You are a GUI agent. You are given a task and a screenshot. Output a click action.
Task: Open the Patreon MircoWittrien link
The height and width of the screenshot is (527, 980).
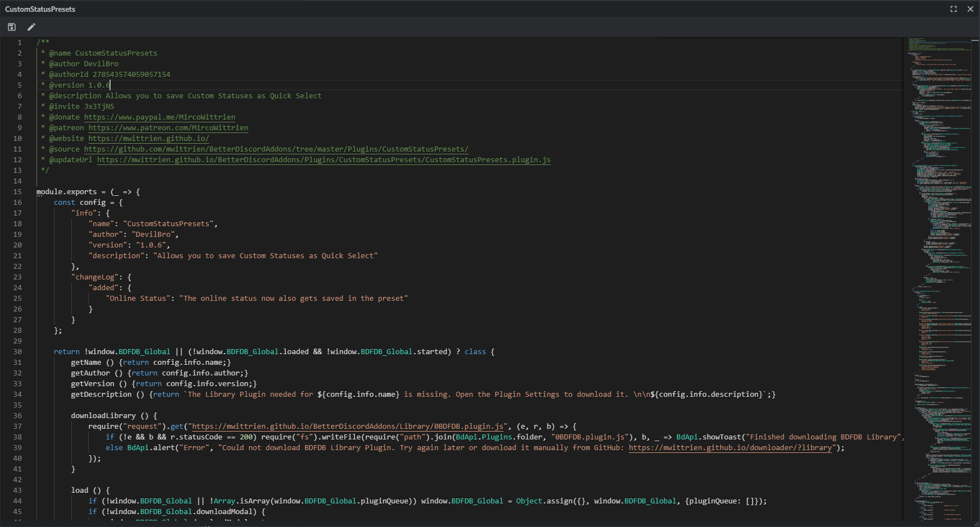coord(168,128)
